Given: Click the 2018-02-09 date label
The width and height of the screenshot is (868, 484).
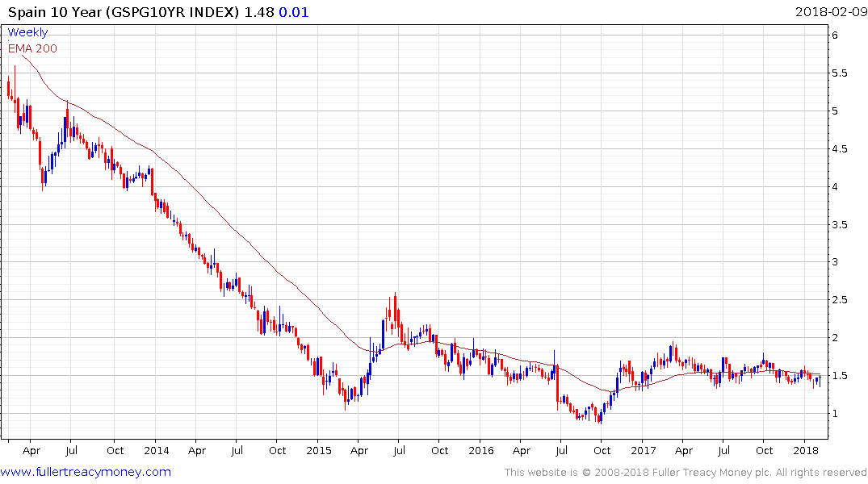Looking at the screenshot, I should point(831,11).
